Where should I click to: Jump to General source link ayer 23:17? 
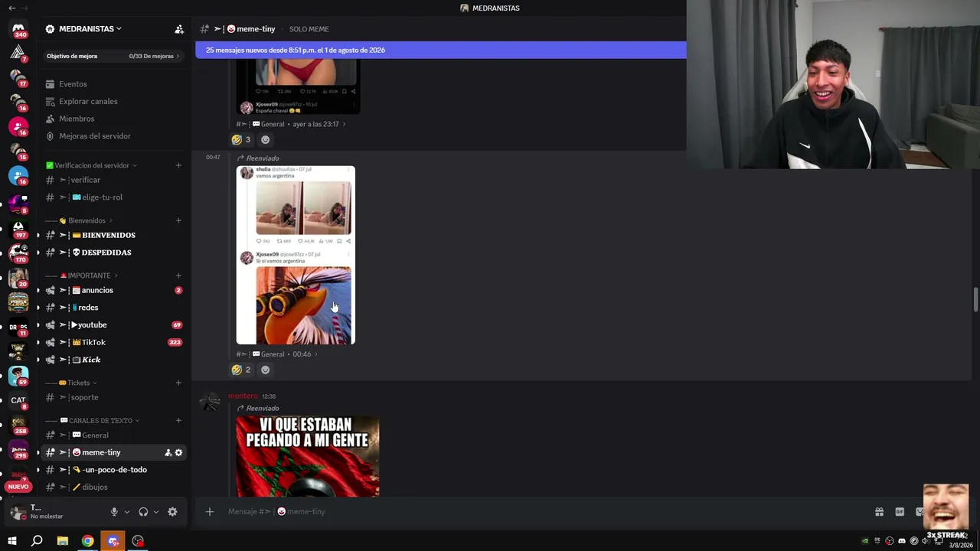(291, 124)
